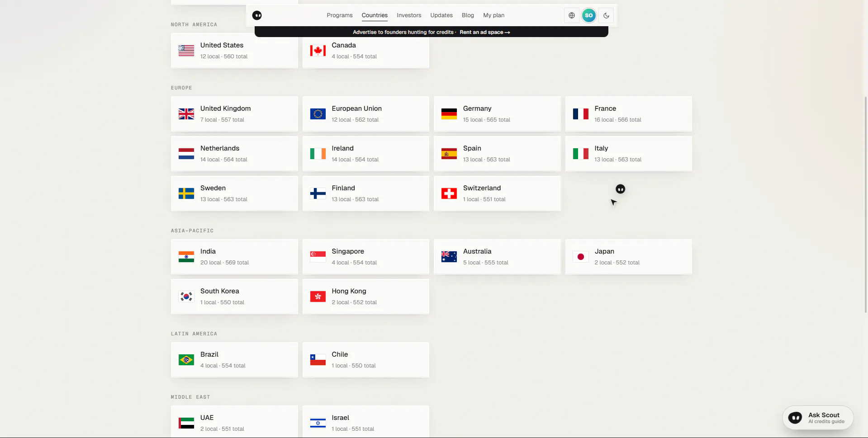Open the Spain country card
Image resolution: width=868 pixels, height=438 pixels.
(x=497, y=154)
